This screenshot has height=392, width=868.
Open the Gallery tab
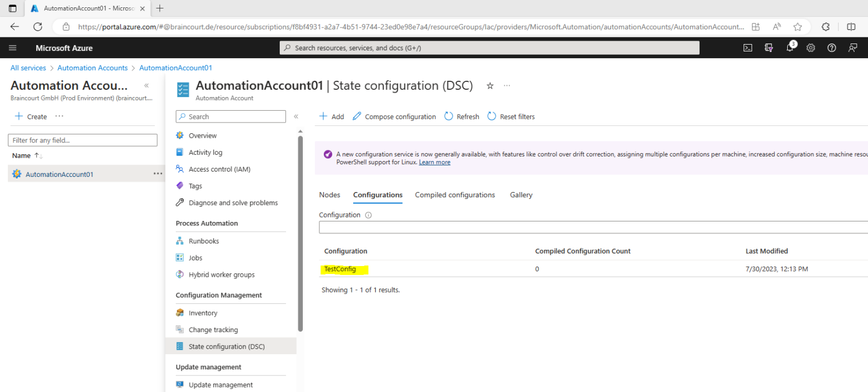(520, 195)
